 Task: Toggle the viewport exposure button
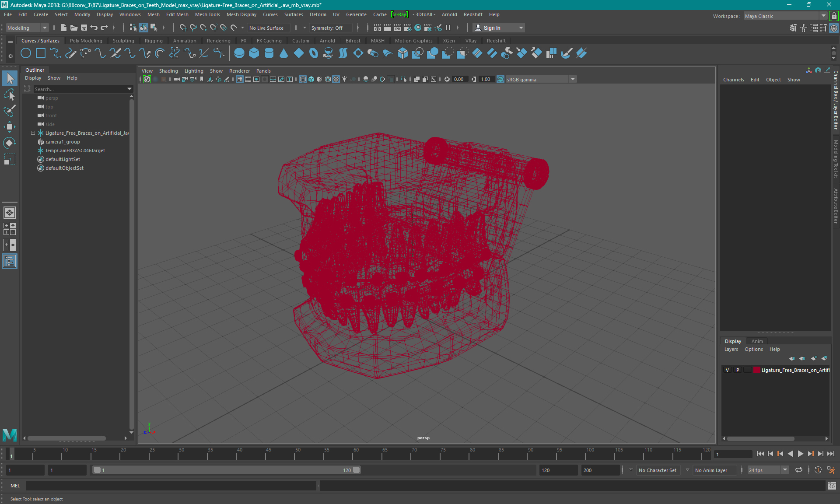(x=447, y=79)
